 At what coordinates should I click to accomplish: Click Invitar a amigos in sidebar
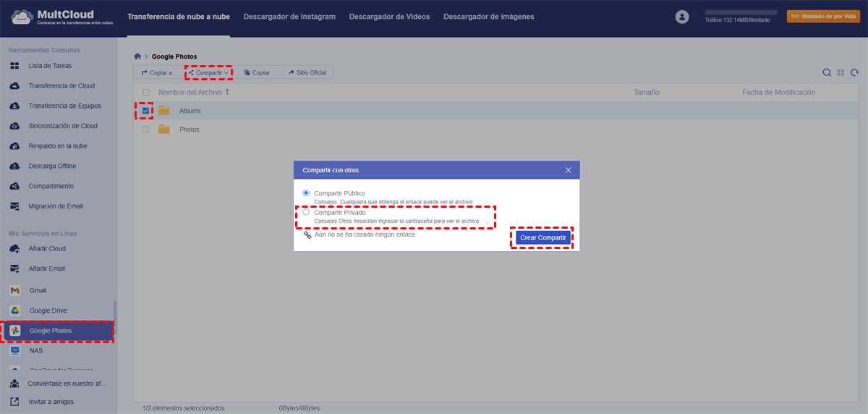point(51,402)
